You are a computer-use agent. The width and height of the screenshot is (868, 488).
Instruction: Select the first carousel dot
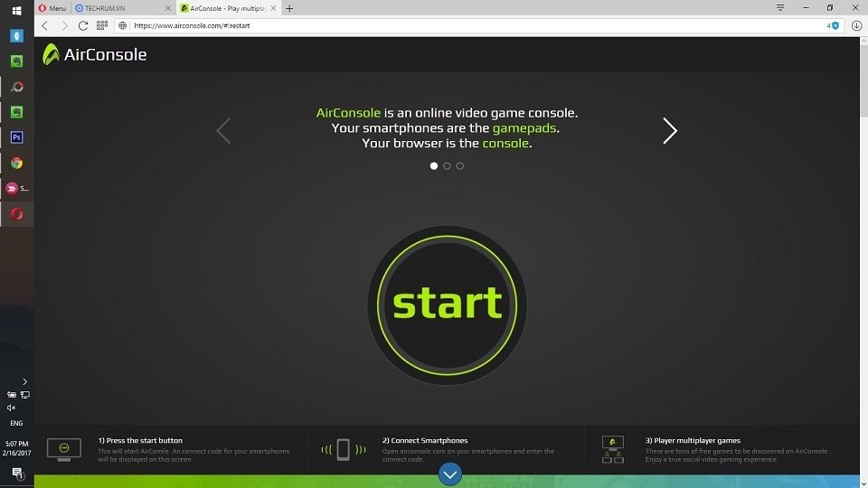pos(433,166)
